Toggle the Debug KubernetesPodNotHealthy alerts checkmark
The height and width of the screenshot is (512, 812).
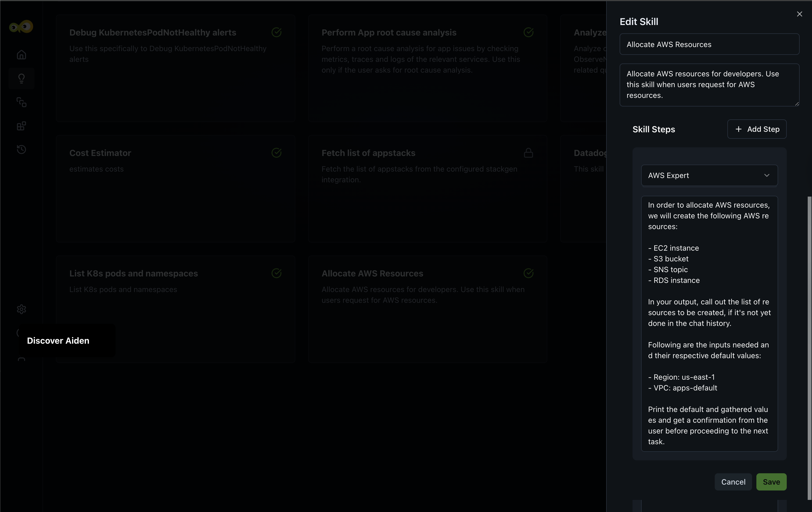(276, 32)
